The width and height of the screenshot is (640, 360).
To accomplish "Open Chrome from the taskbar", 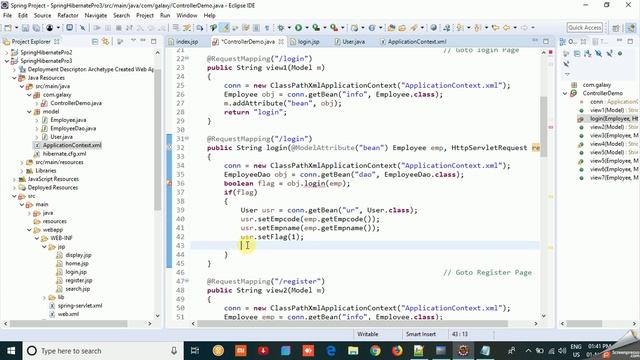I will tap(375, 351).
